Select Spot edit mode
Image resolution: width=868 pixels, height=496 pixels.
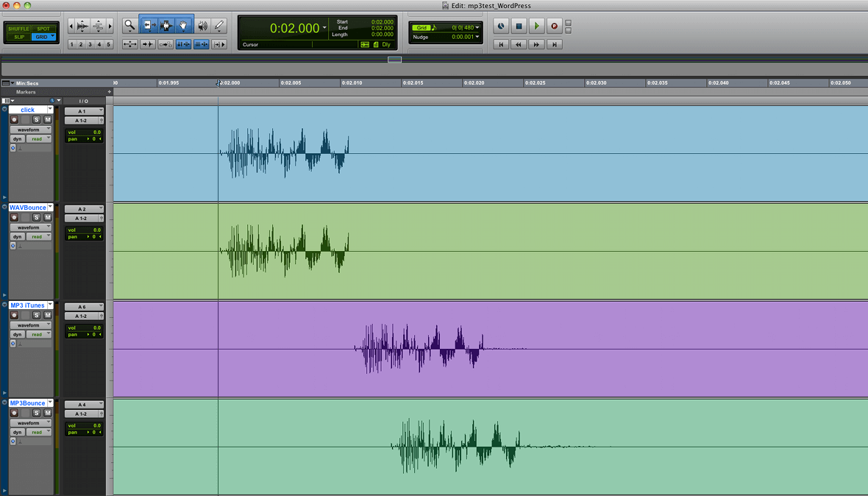[x=43, y=29]
